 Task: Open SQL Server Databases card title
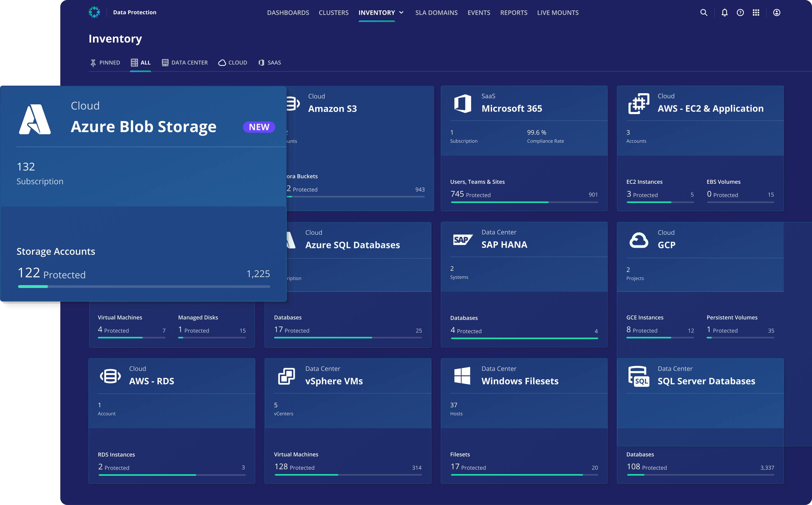click(x=706, y=381)
